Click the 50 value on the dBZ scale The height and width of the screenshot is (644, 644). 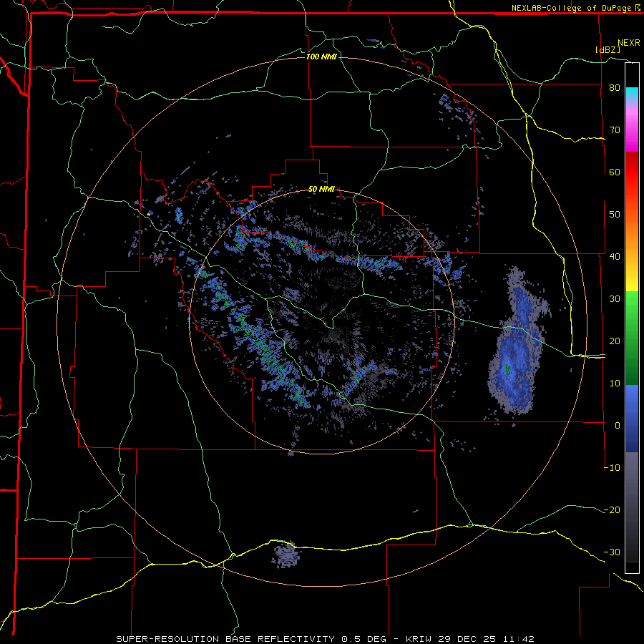point(615,215)
